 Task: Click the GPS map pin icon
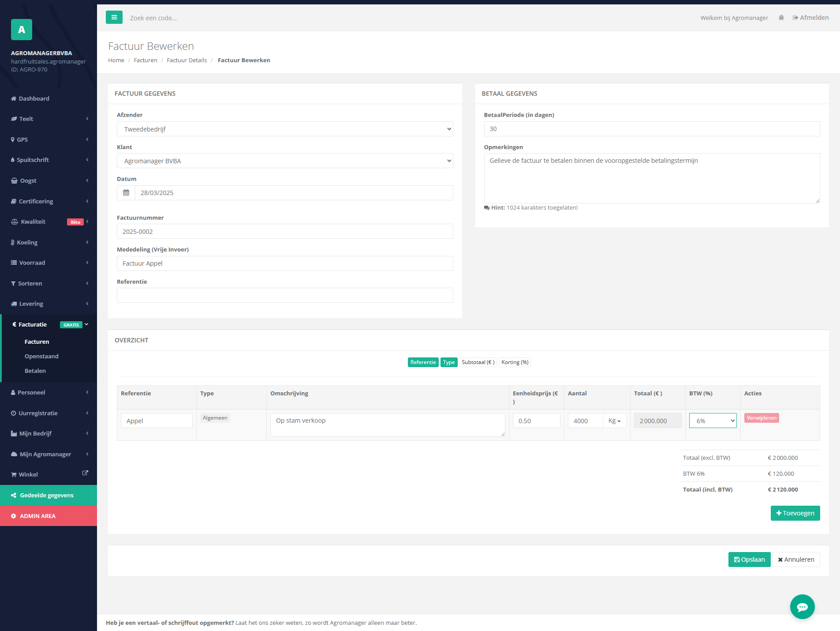click(13, 139)
